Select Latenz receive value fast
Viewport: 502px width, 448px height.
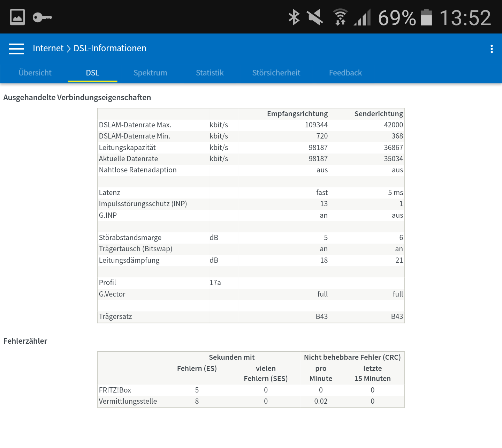[x=322, y=193]
